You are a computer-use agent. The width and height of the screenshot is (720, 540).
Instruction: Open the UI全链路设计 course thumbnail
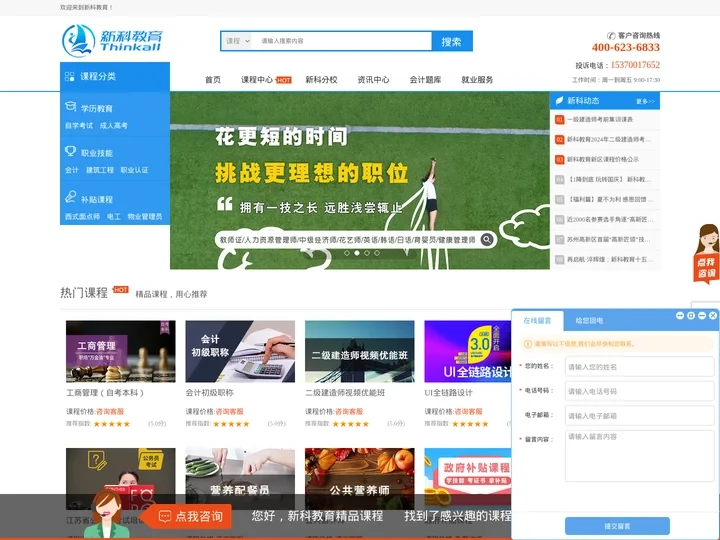[x=467, y=351]
